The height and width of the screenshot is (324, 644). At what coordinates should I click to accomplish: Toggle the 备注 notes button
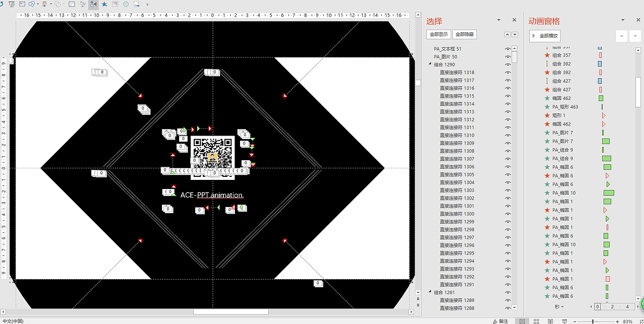[500, 321]
